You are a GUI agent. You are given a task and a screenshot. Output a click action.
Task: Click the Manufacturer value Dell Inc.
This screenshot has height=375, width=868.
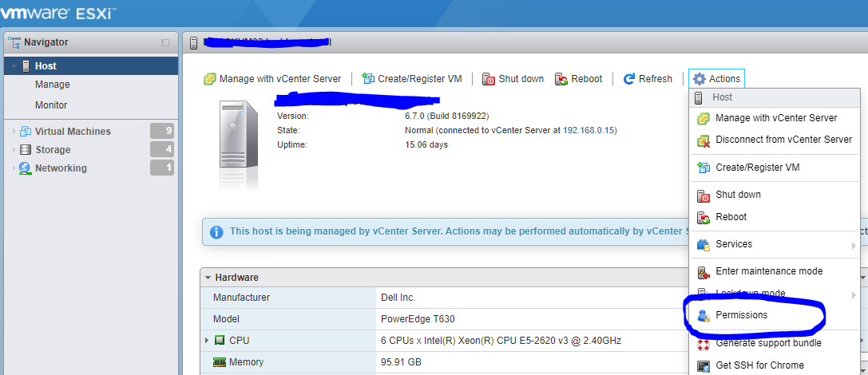click(x=398, y=298)
